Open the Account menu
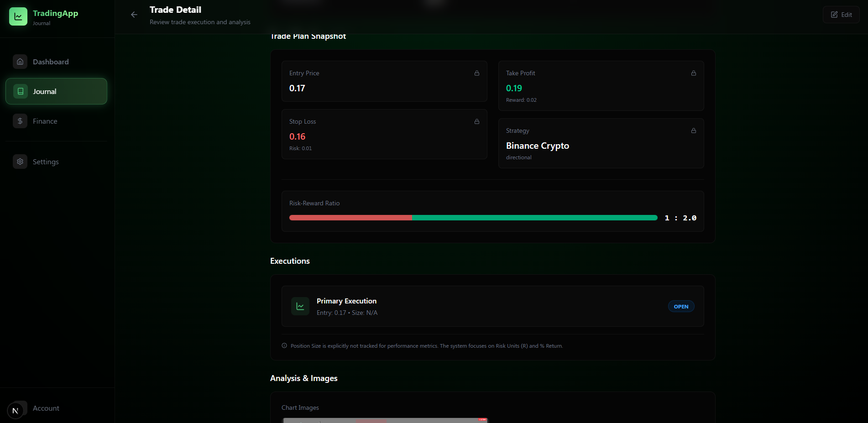Viewport: 868px width, 423px height. point(46,408)
